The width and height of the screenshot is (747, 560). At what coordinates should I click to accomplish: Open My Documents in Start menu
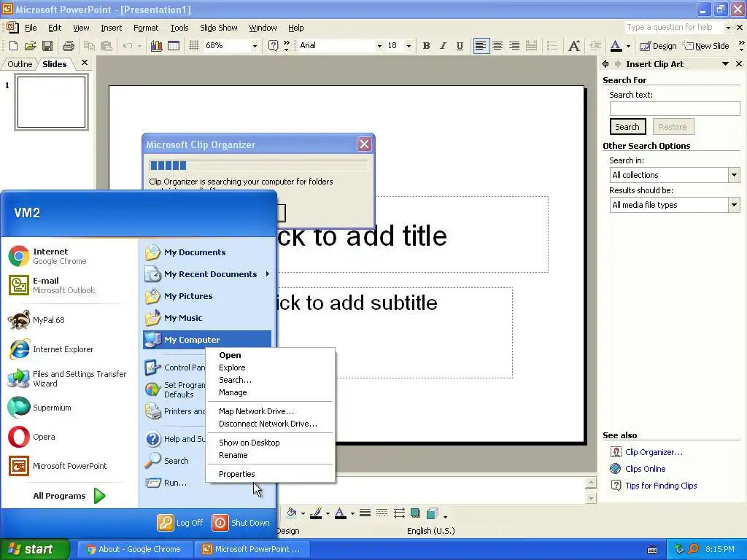click(x=206, y=252)
